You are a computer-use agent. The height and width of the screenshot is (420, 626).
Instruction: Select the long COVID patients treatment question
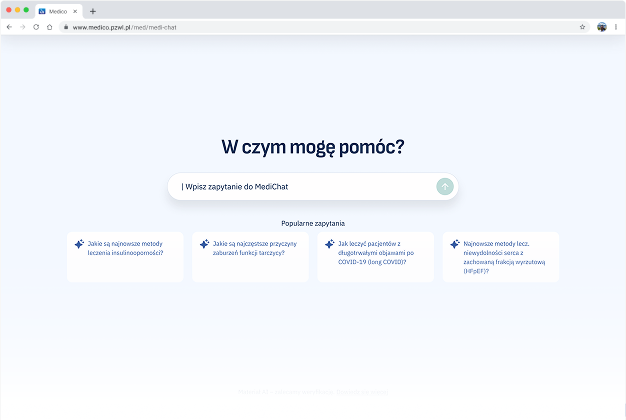[x=380, y=253]
